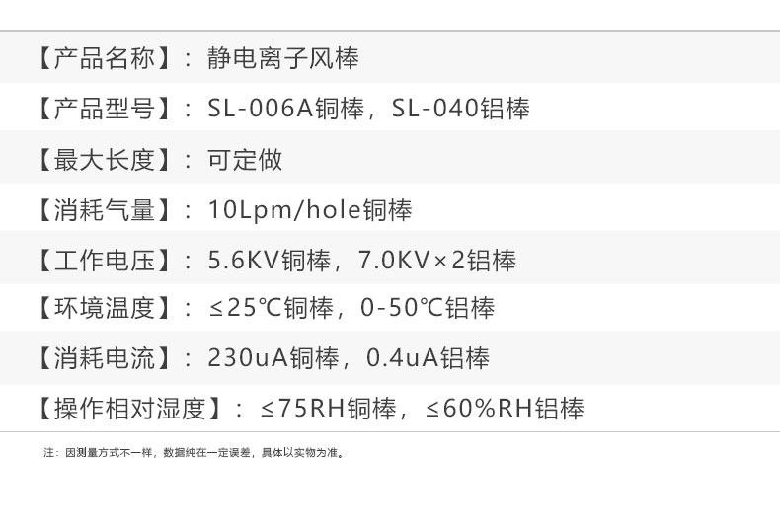Click the 工作电压 label
Viewport: 780px width, 532px height.
pos(102,261)
